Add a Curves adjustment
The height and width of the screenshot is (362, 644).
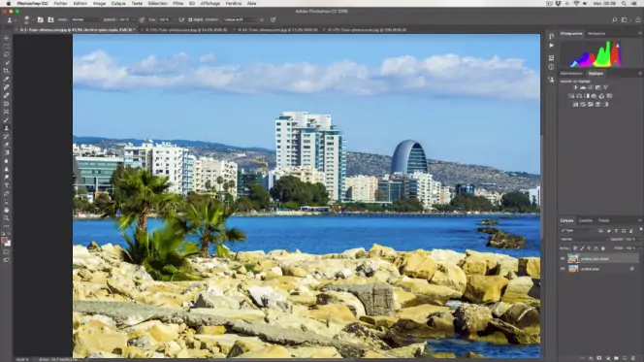[591, 87]
